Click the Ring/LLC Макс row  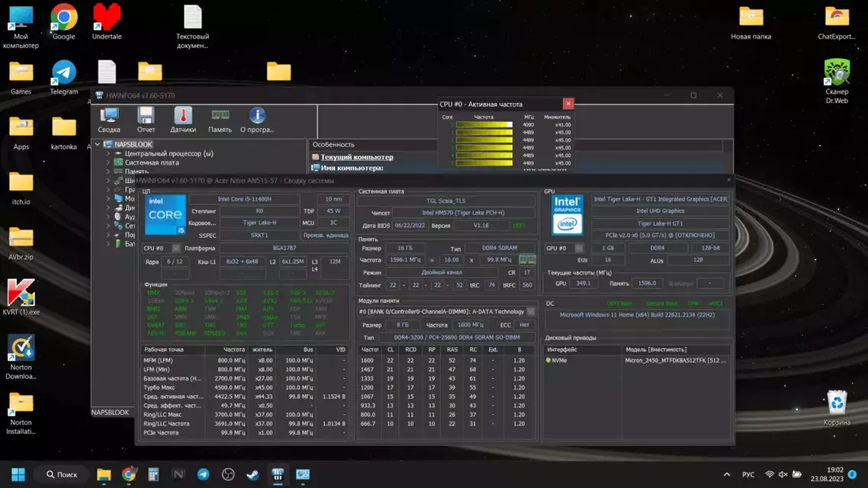[245, 414]
